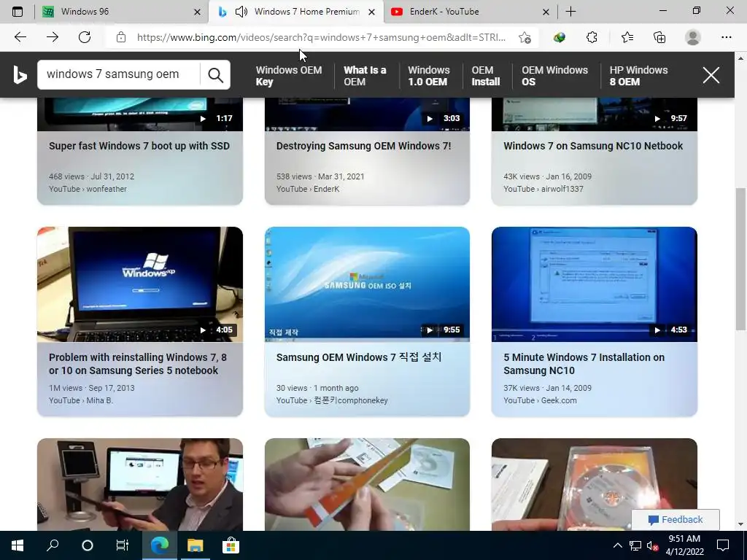Screen dimensions: 747x560
Task: Open the tab actions menu icon
Action: click(x=18, y=12)
